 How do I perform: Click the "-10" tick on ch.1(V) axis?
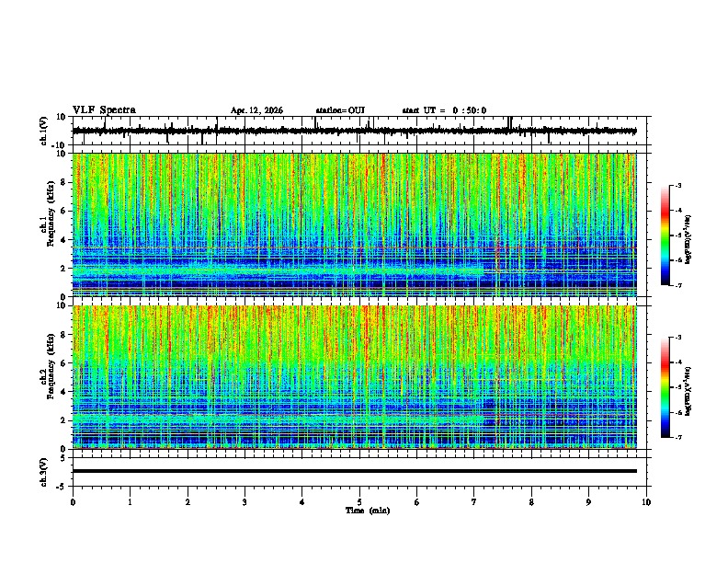[60, 145]
